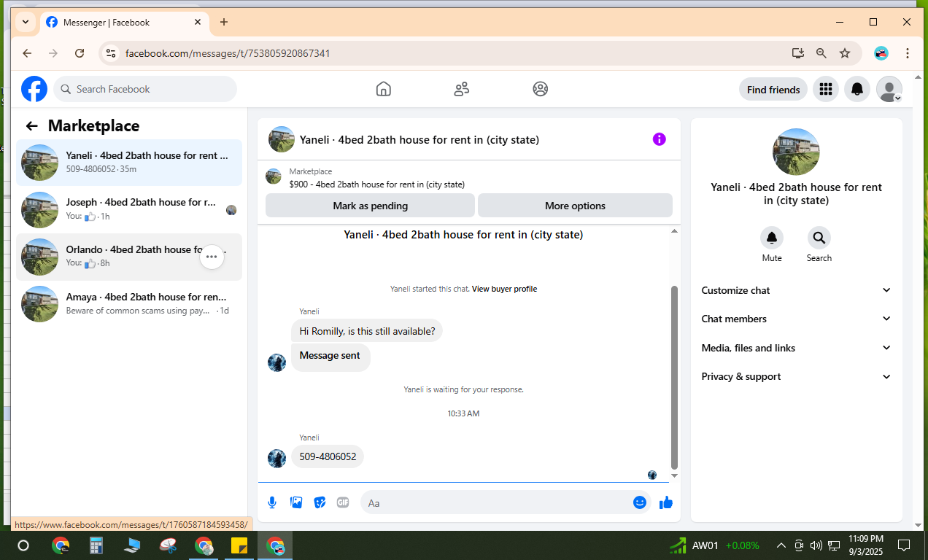The height and width of the screenshot is (560, 928).
Task: Open the account profile avatar menu
Action: (x=889, y=89)
